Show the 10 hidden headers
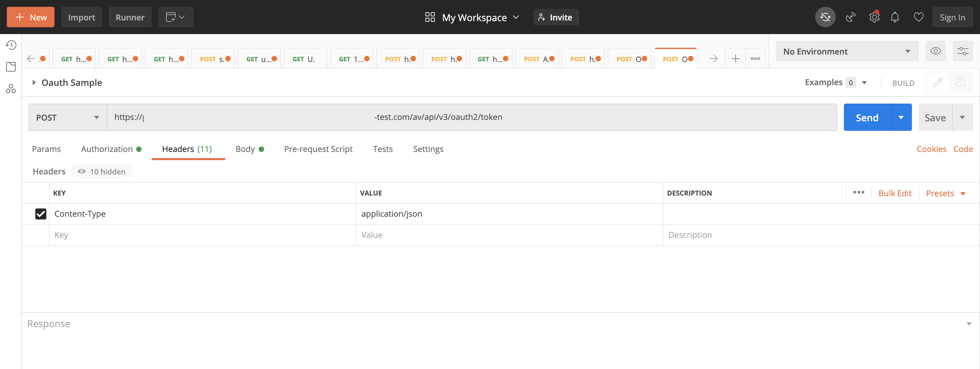Viewport: 980px width, 369px height. pyautogui.click(x=102, y=171)
